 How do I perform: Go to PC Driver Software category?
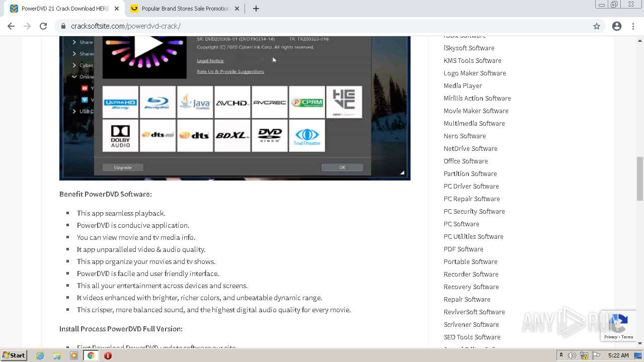click(x=471, y=186)
